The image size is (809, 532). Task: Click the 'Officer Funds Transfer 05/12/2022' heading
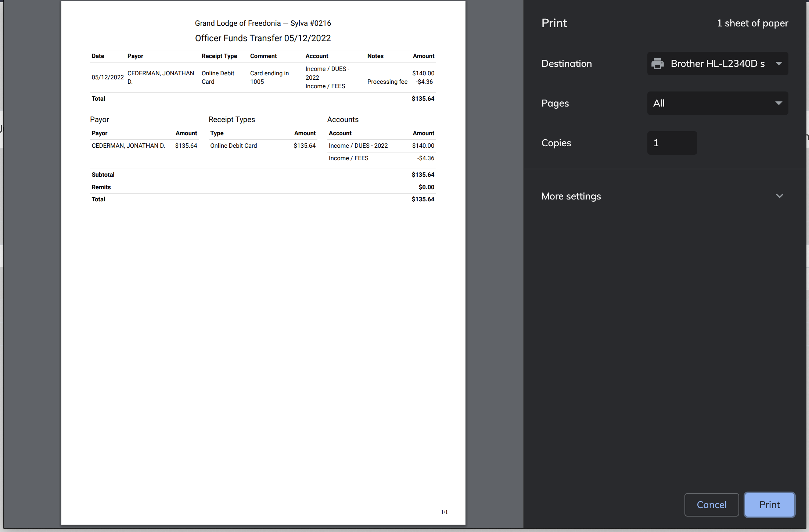[x=263, y=38]
